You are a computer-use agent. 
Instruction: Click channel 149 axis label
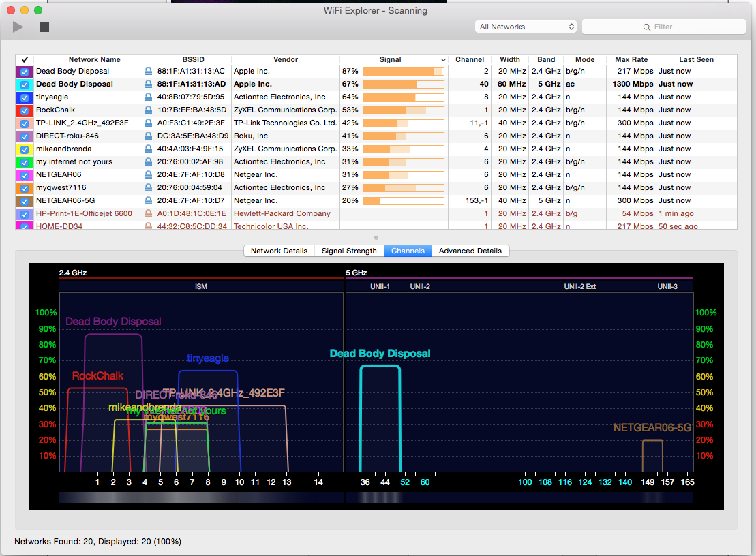(647, 482)
